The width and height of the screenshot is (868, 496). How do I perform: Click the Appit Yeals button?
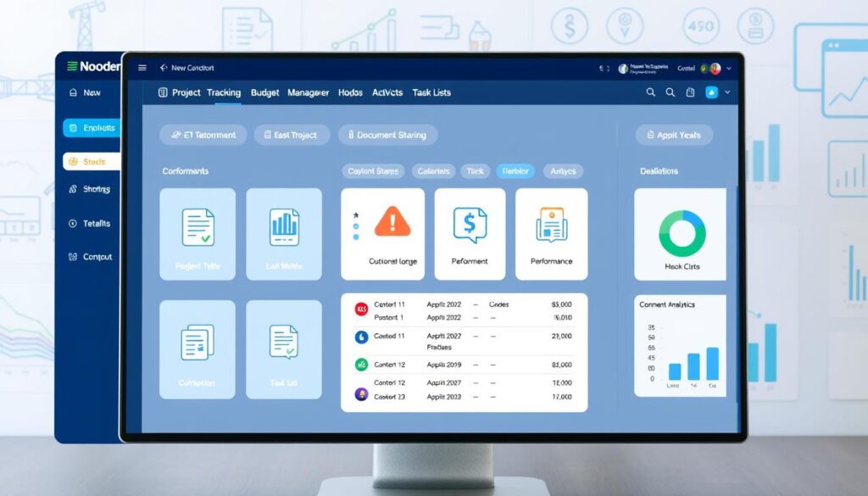point(673,135)
